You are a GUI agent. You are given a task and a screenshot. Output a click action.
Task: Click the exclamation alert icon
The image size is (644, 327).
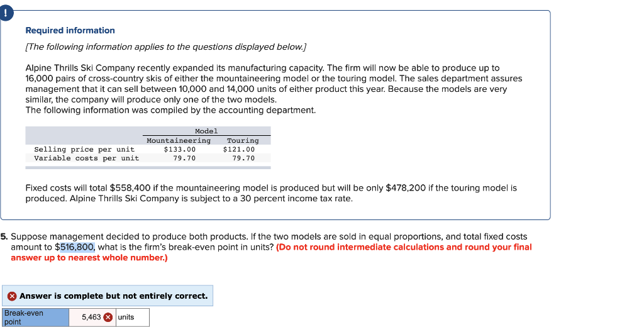[6, 13]
